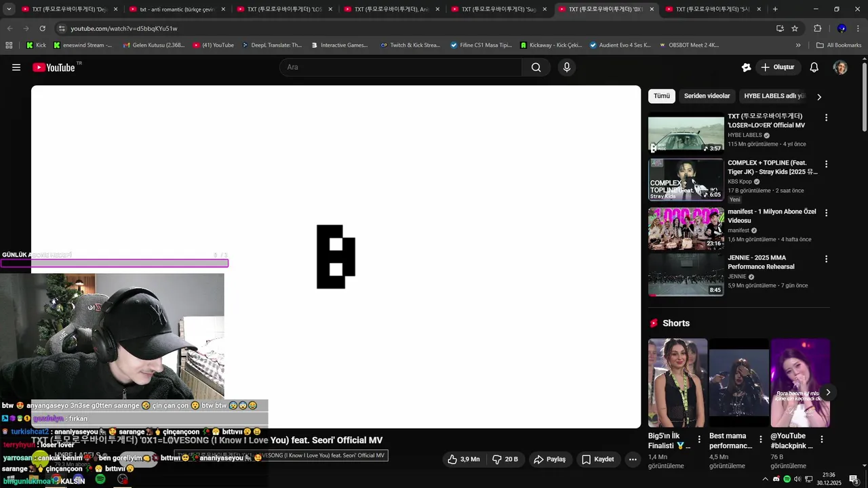Viewport: 868px width, 488px height.
Task: Close the 'txt - anti romantic' tab
Action: [x=223, y=9]
